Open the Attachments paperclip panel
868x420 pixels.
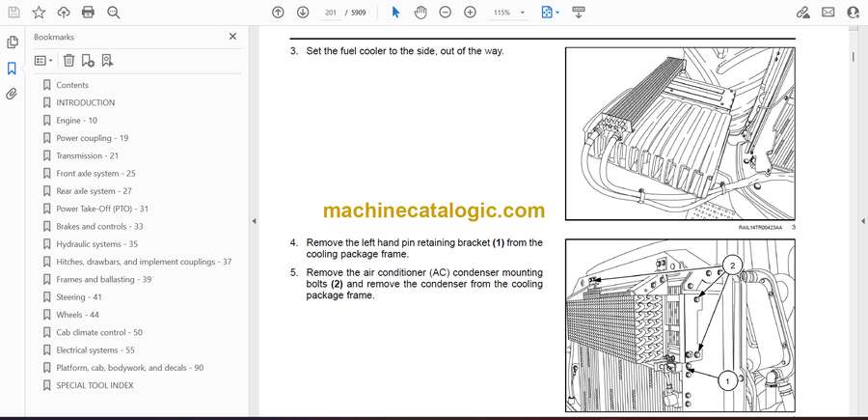pyautogui.click(x=13, y=94)
